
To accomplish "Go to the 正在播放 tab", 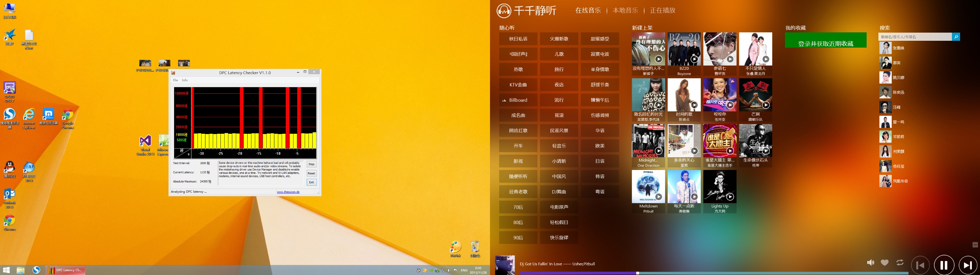I will pos(662,10).
